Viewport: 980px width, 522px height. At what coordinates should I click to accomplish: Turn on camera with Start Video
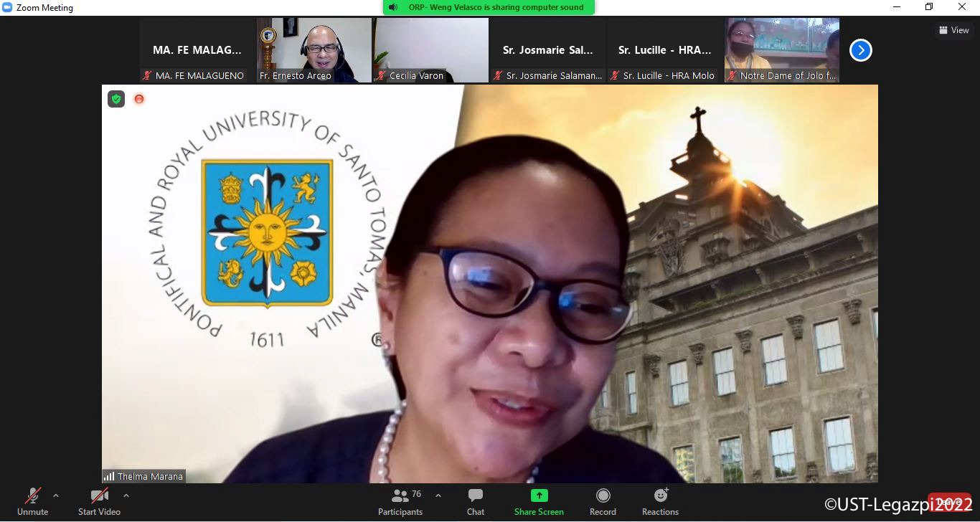(99, 495)
